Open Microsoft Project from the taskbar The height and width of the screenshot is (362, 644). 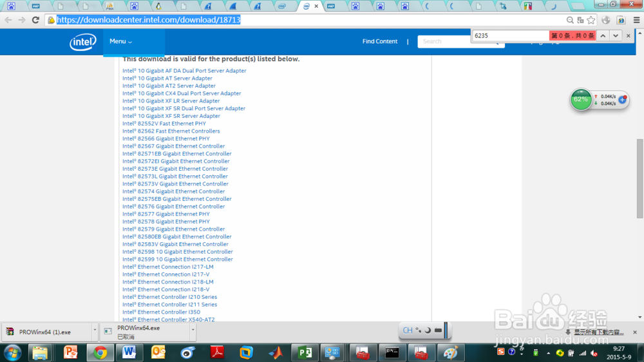(x=305, y=353)
